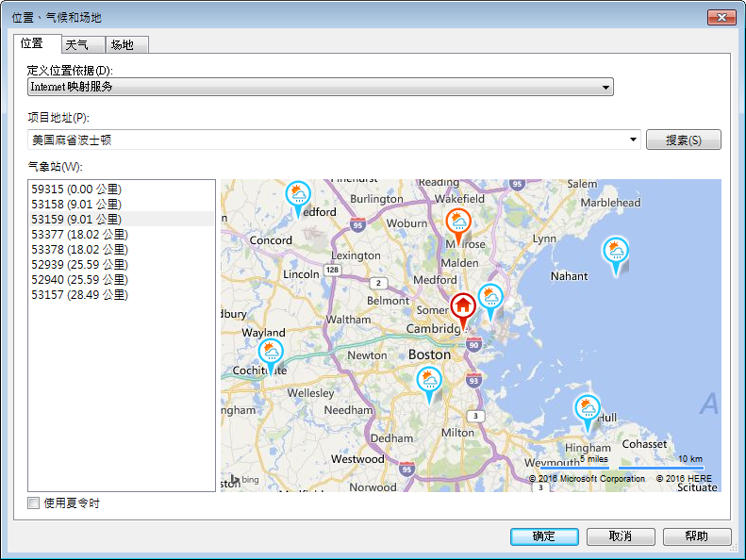This screenshot has height=560, width=746.
Task: Click the 取消 button
Action: (x=621, y=536)
